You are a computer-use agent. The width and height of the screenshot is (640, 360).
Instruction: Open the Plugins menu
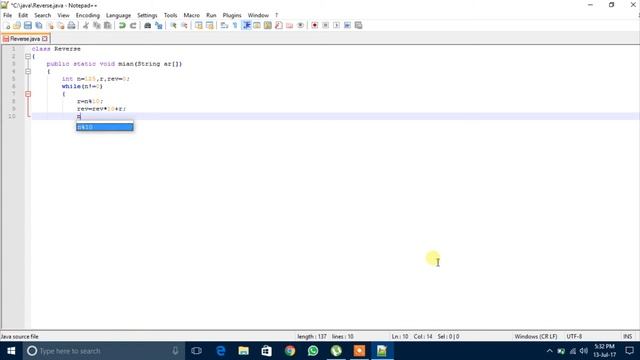(232, 15)
